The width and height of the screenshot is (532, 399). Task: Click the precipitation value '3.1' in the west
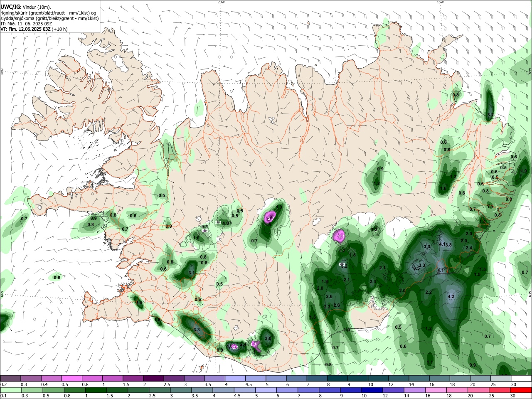[x=192, y=273]
